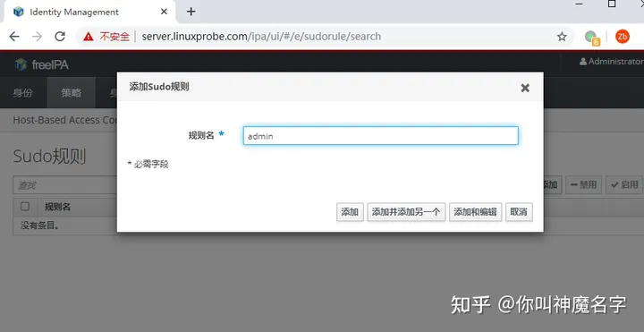The width and height of the screenshot is (644, 332).
Task: Click the freeIPA logo
Action: point(41,64)
